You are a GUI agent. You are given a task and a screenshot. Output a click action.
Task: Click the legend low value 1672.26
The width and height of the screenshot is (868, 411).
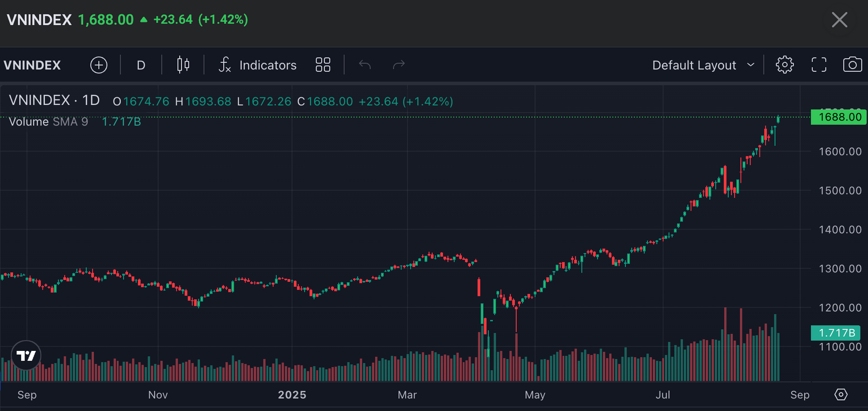(x=268, y=102)
